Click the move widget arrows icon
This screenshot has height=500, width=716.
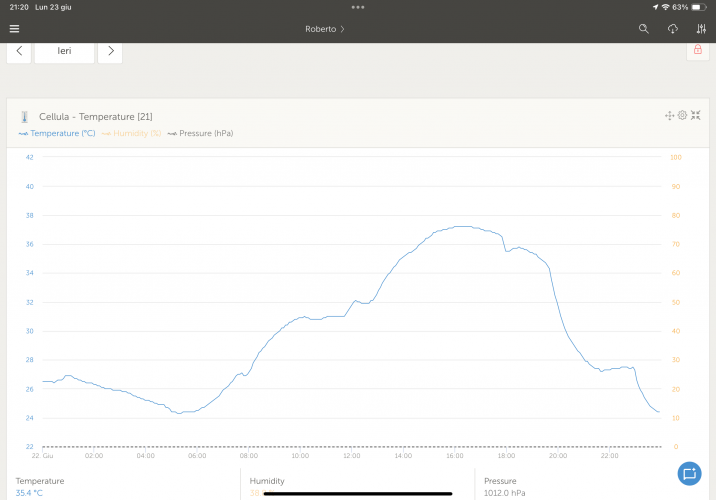click(669, 116)
